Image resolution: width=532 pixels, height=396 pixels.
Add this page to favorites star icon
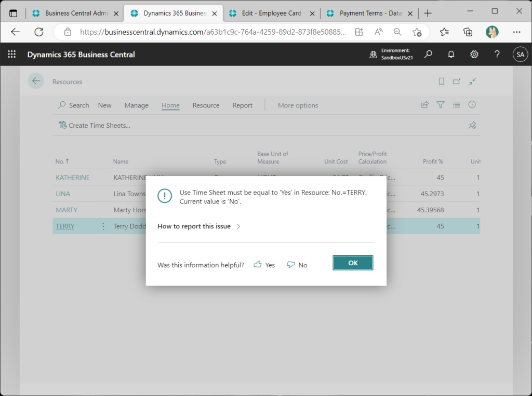(x=417, y=32)
